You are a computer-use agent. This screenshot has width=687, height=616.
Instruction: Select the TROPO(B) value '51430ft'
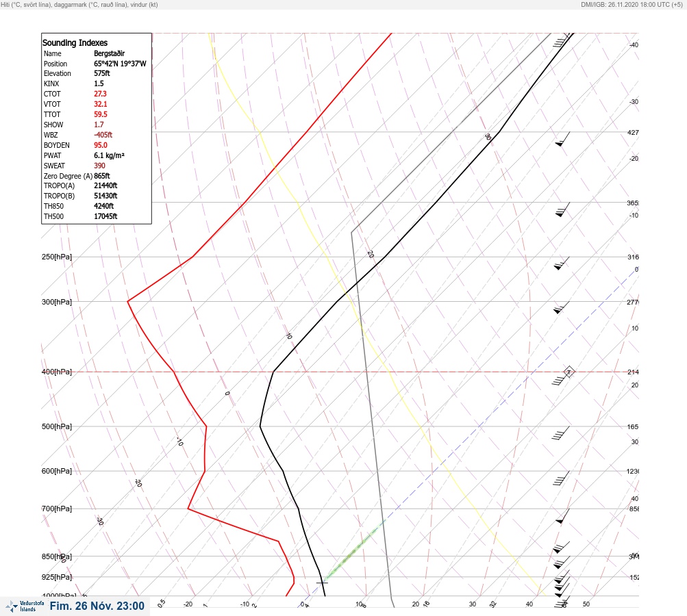[x=105, y=196]
